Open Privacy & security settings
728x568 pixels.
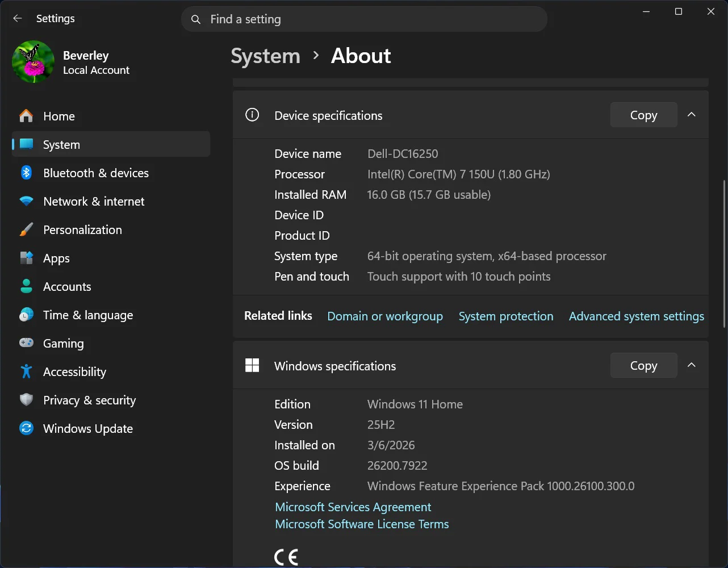(x=111, y=400)
